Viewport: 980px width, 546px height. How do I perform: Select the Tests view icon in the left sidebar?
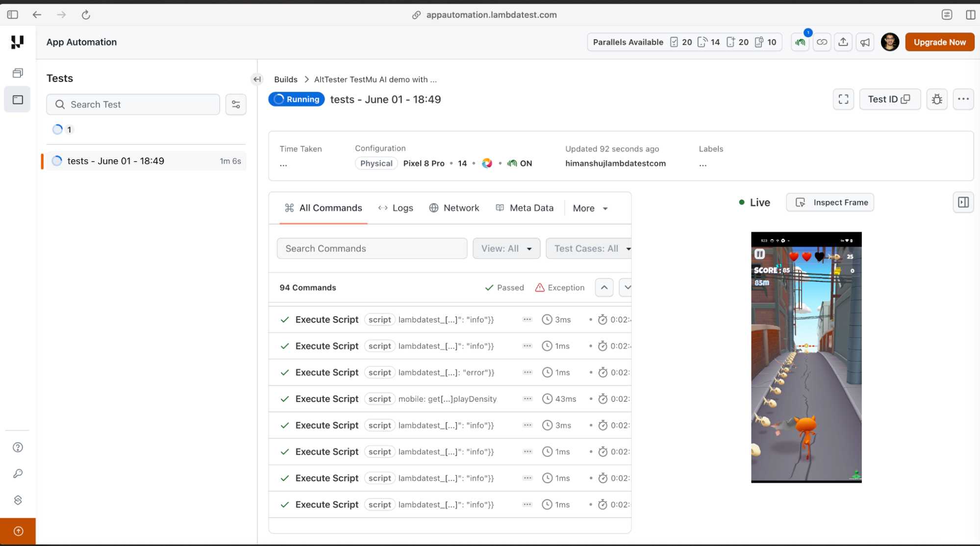point(18,99)
